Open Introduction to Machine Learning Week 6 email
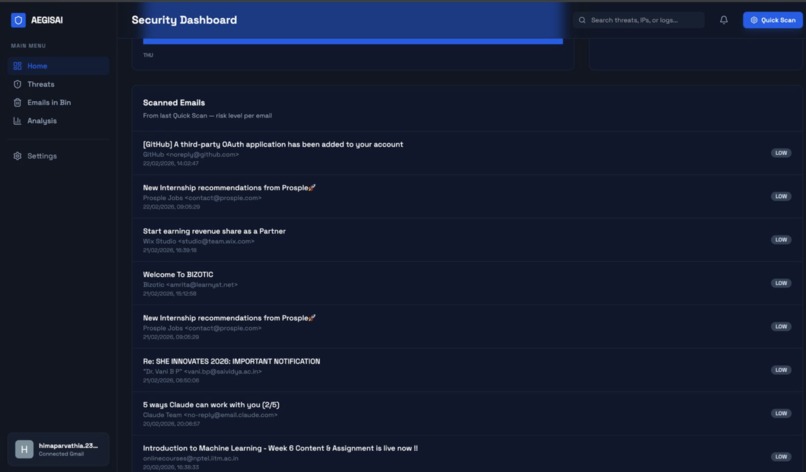Image resolution: width=806 pixels, height=472 pixels. pyautogui.click(x=468, y=455)
